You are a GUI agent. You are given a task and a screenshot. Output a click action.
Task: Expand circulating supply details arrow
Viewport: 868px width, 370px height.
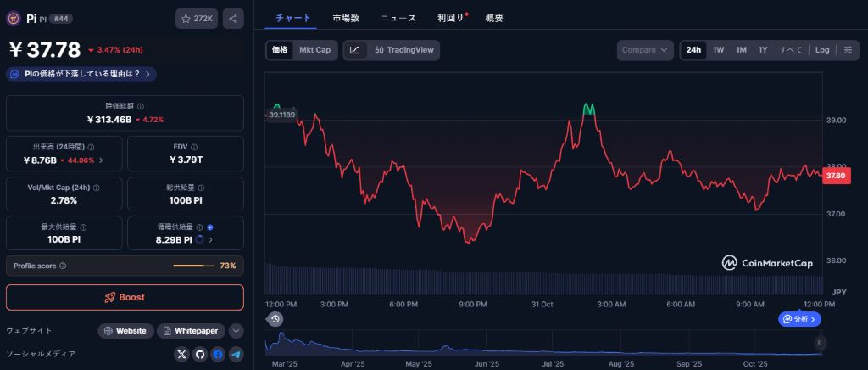click(x=210, y=240)
